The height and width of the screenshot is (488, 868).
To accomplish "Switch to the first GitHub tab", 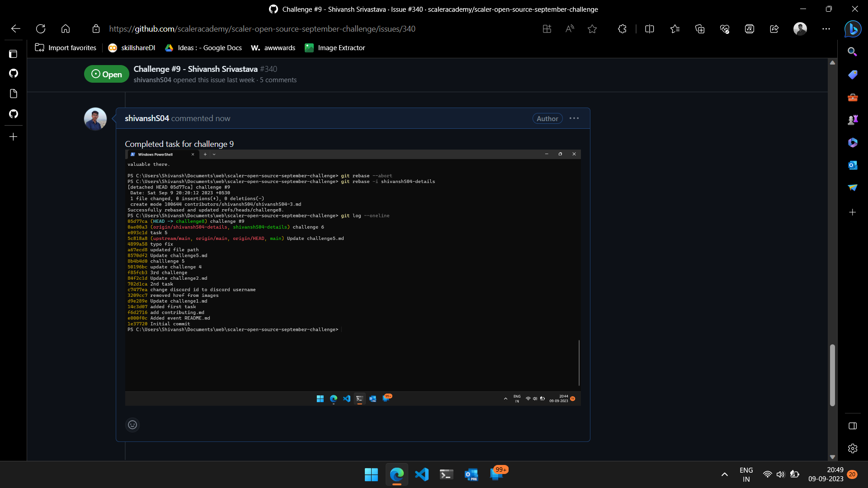I will pyautogui.click(x=13, y=73).
